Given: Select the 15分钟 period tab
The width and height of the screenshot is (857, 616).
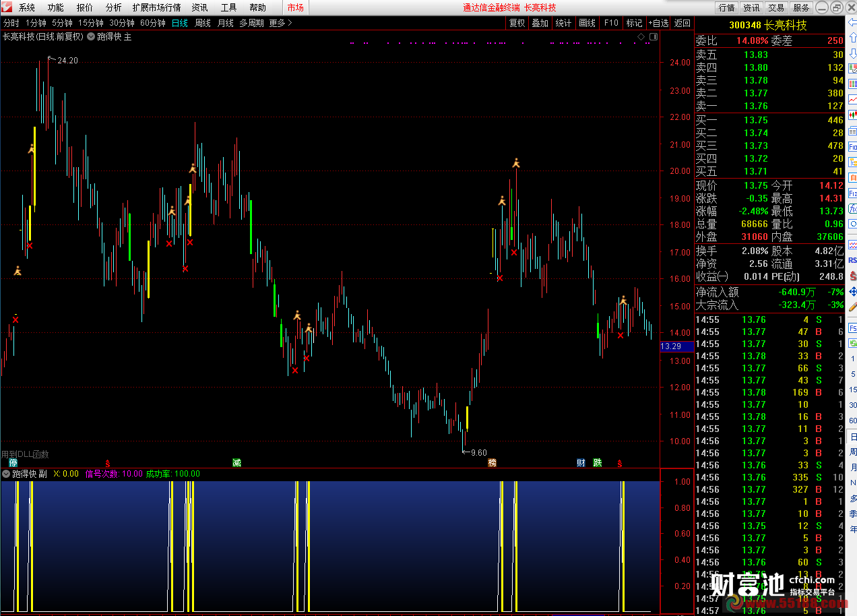Looking at the screenshot, I should (x=91, y=23).
